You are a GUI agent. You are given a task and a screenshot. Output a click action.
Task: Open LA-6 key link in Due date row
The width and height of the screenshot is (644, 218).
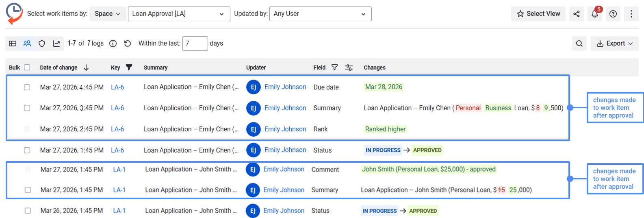tap(117, 87)
